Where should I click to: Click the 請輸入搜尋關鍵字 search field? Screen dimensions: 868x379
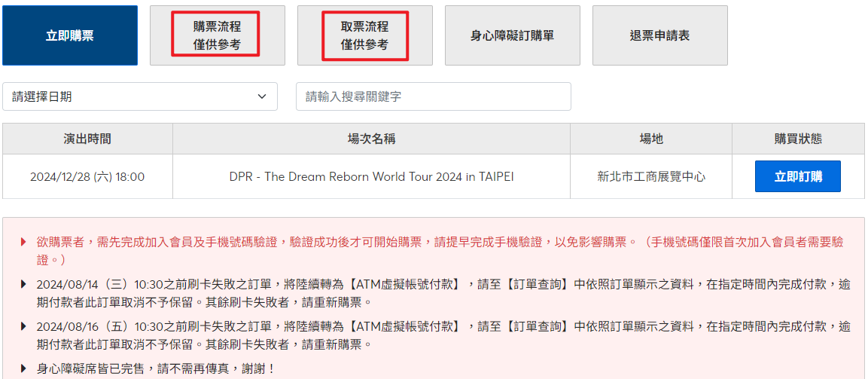pos(434,96)
